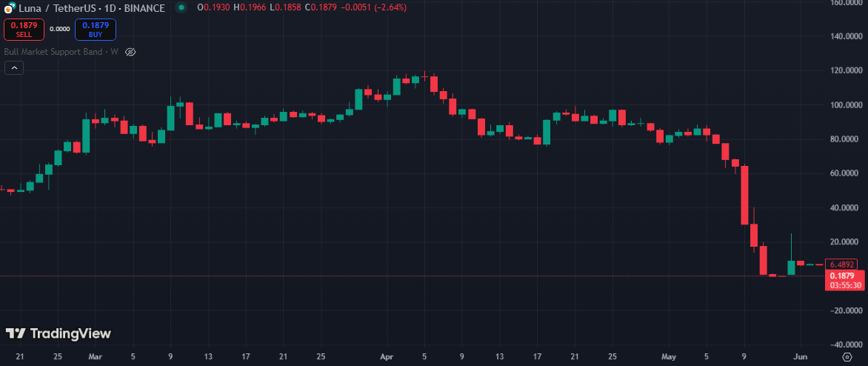Click the May label on time axis
Viewport: 868px width, 366px height.
(x=670, y=357)
